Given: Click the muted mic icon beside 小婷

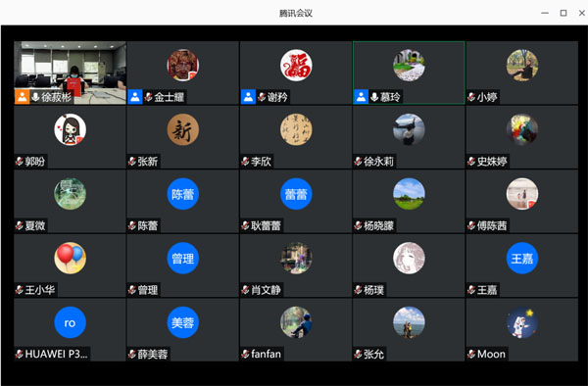Looking at the screenshot, I should tap(471, 97).
